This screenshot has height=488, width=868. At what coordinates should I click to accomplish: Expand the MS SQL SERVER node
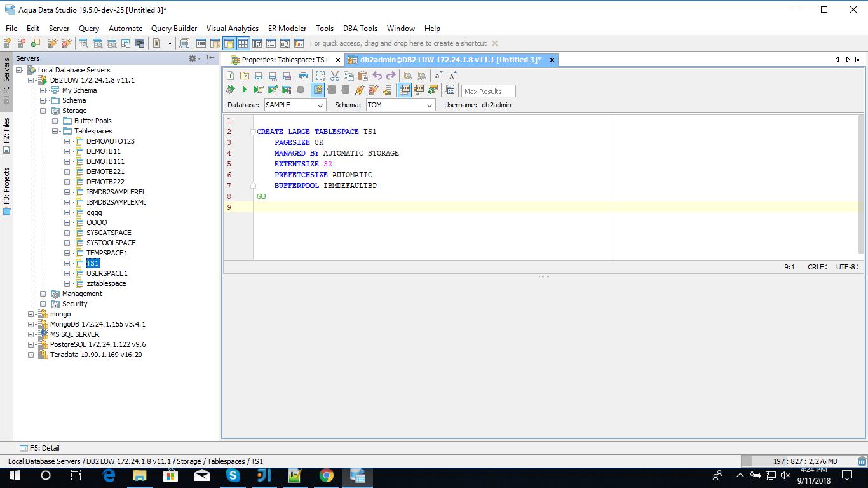pyautogui.click(x=31, y=334)
